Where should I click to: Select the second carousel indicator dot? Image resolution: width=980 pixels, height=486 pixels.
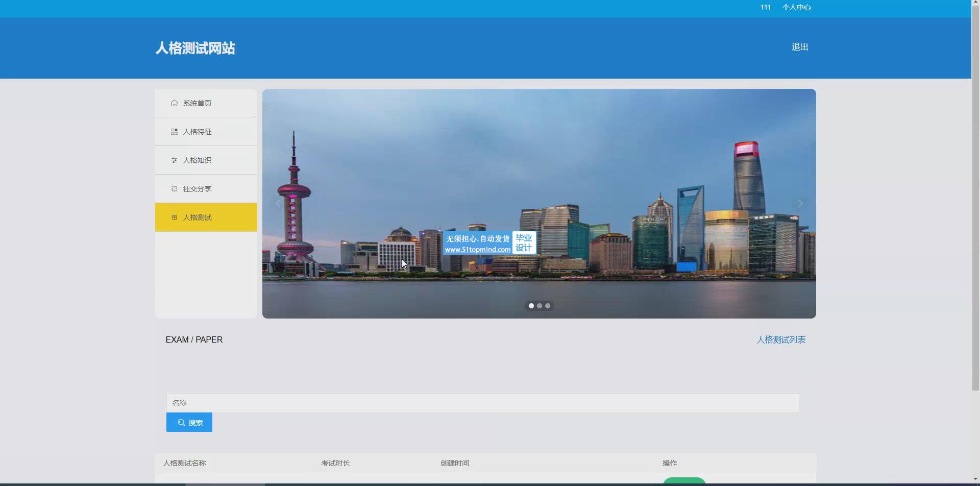540,306
